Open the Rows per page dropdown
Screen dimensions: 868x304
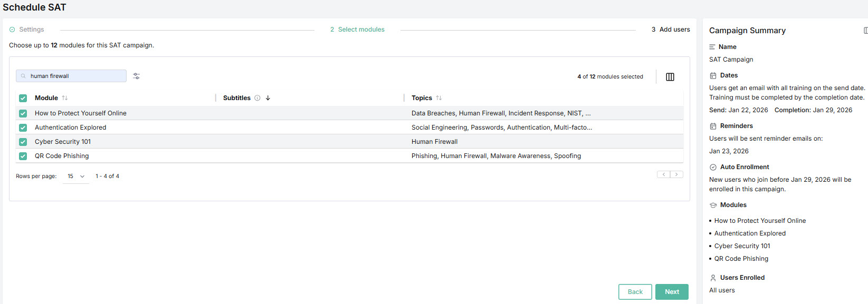(x=76, y=176)
